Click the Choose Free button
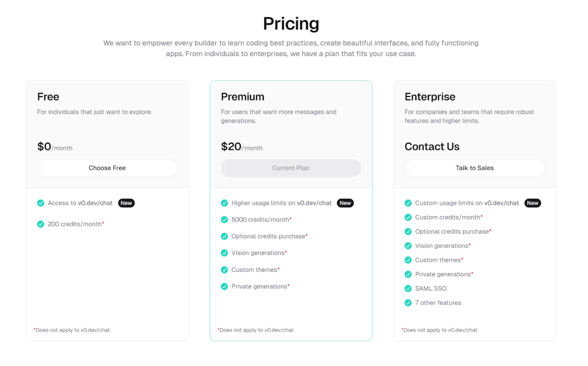This screenshot has width=588, height=366. (x=107, y=168)
